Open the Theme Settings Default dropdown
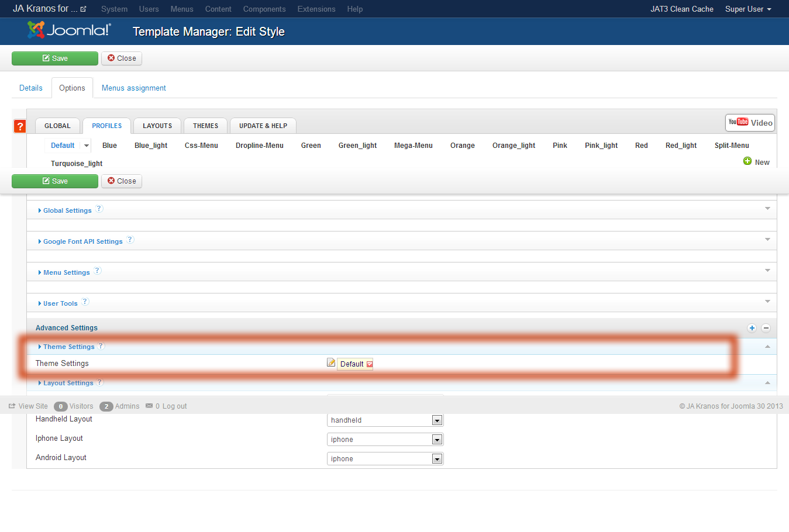 coord(355,364)
